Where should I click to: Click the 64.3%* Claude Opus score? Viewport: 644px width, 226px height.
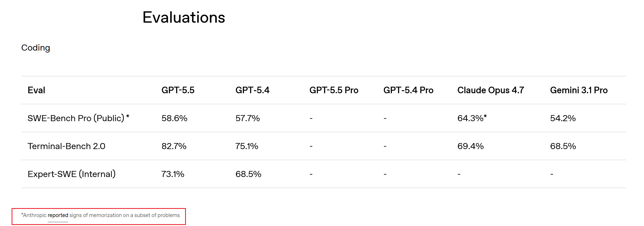(x=472, y=118)
